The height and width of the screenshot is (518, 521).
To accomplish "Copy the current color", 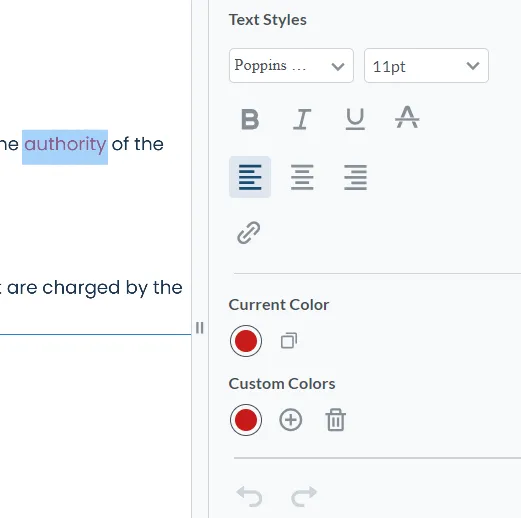I will (x=289, y=341).
